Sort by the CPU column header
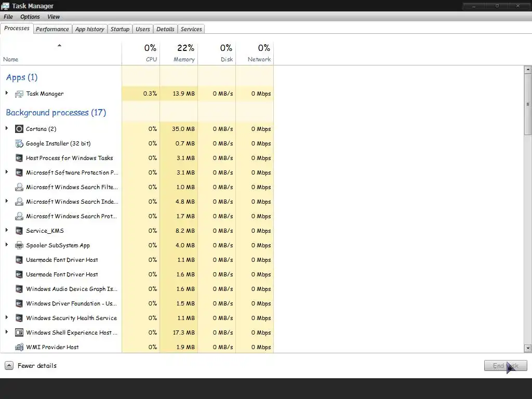532x399 pixels. 141,54
